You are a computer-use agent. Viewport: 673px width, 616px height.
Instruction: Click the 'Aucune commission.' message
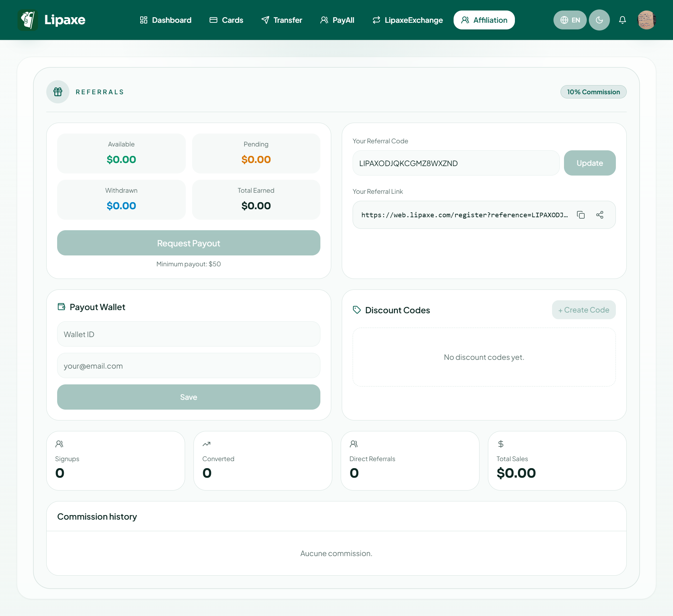tap(336, 553)
